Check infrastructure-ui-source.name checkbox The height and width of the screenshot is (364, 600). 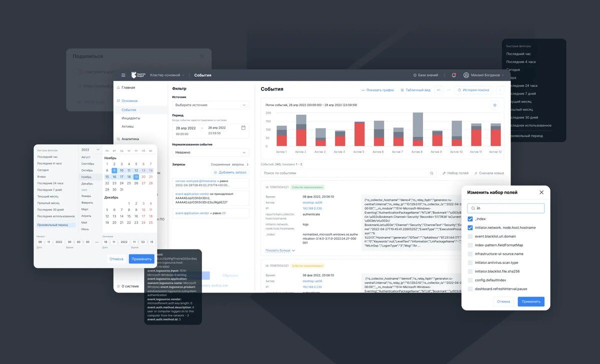click(470, 254)
